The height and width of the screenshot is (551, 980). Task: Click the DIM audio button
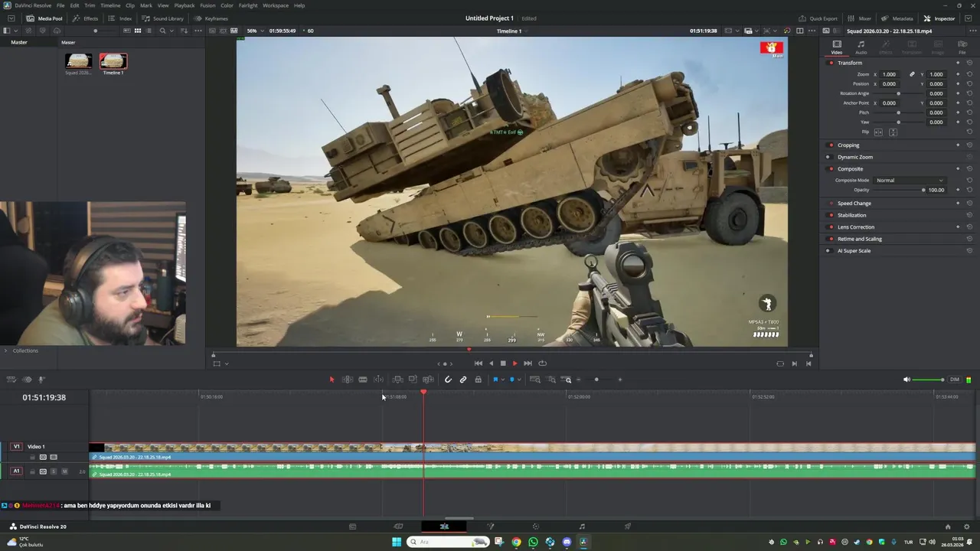click(x=954, y=380)
